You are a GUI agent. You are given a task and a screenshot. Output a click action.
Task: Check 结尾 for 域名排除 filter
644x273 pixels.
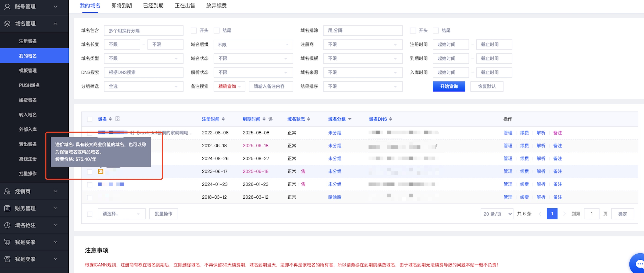pos(436,30)
